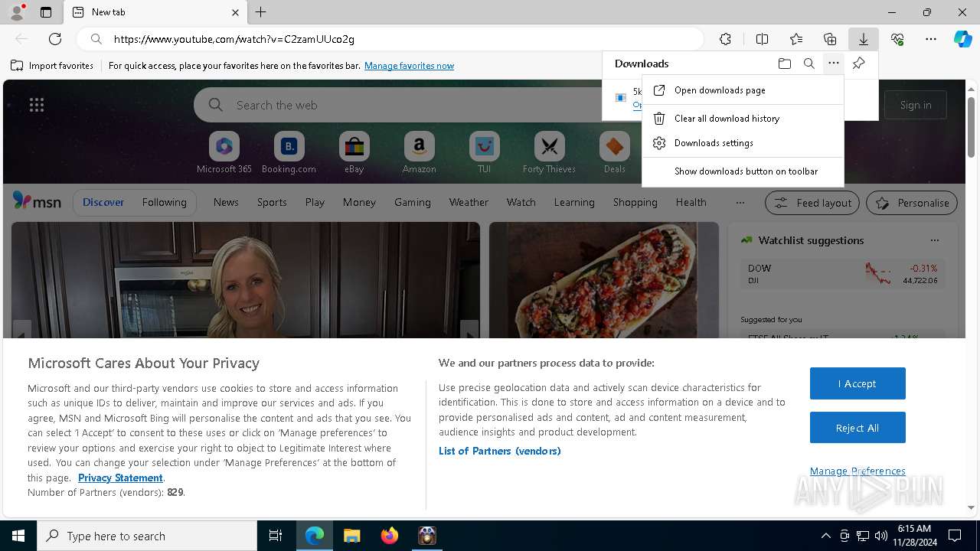The height and width of the screenshot is (551, 980).
Task: Open the News category
Action: pos(226,202)
